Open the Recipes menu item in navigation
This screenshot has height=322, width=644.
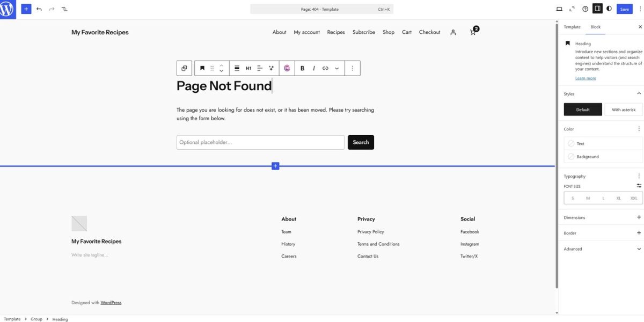click(336, 32)
